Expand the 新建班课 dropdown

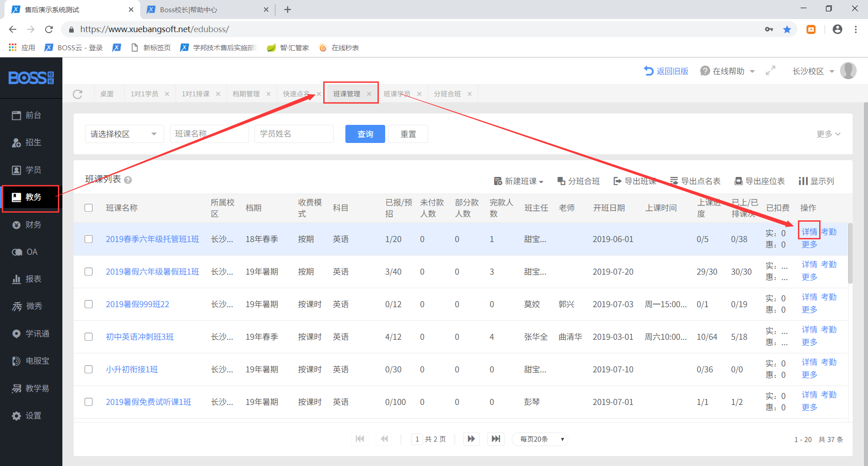tap(519, 181)
